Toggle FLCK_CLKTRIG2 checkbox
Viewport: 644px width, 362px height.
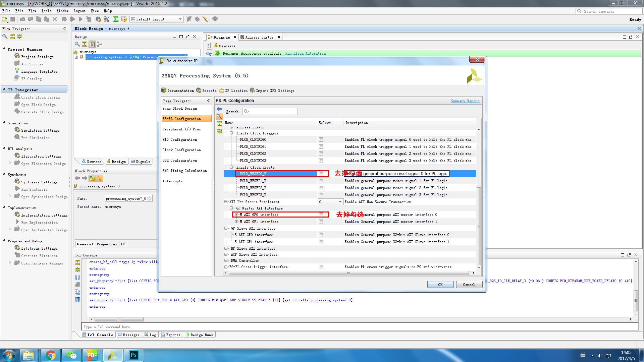(x=321, y=154)
